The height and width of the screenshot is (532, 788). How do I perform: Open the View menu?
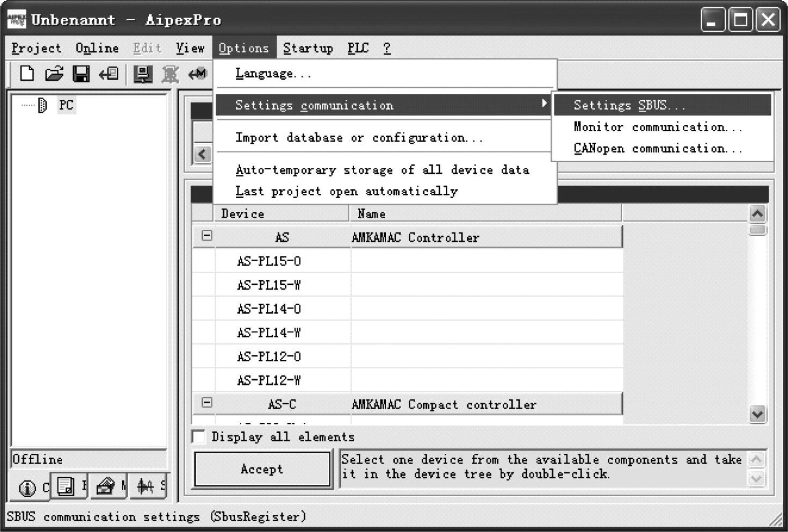point(190,48)
